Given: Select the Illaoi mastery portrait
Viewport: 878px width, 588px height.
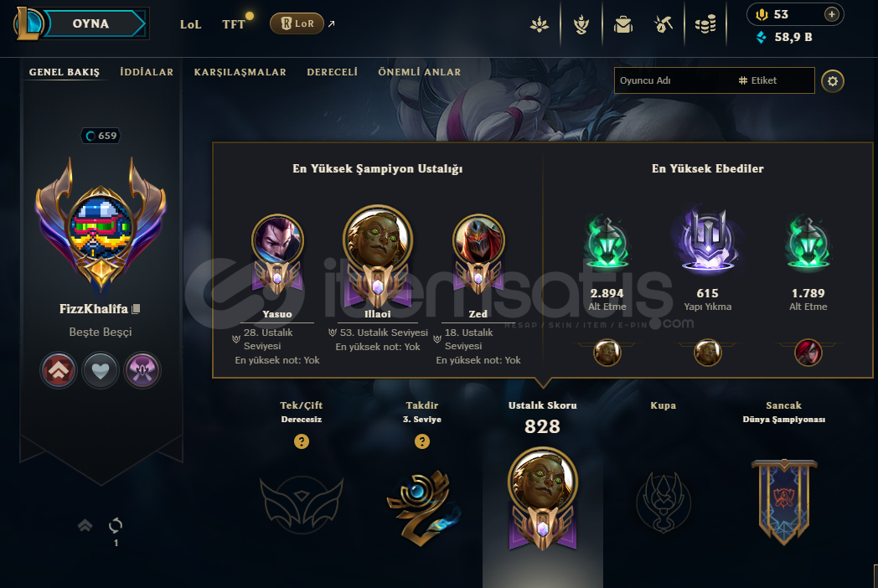Looking at the screenshot, I should pos(378,240).
